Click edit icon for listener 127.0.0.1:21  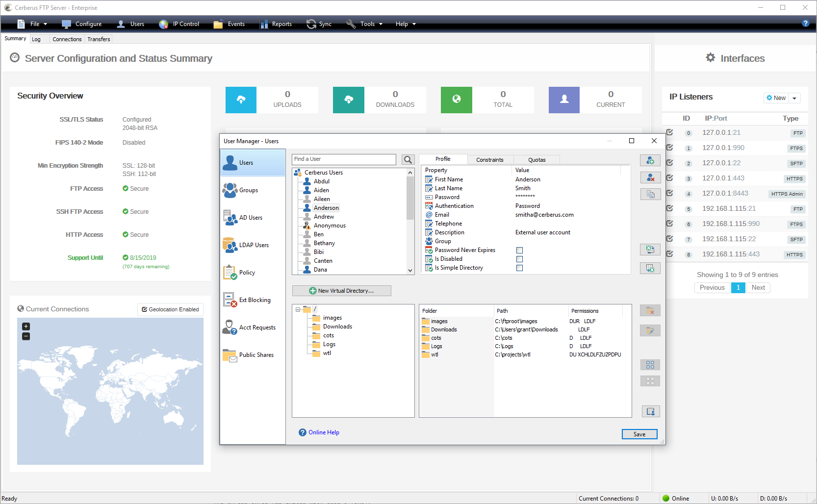[x=670, y=132]
